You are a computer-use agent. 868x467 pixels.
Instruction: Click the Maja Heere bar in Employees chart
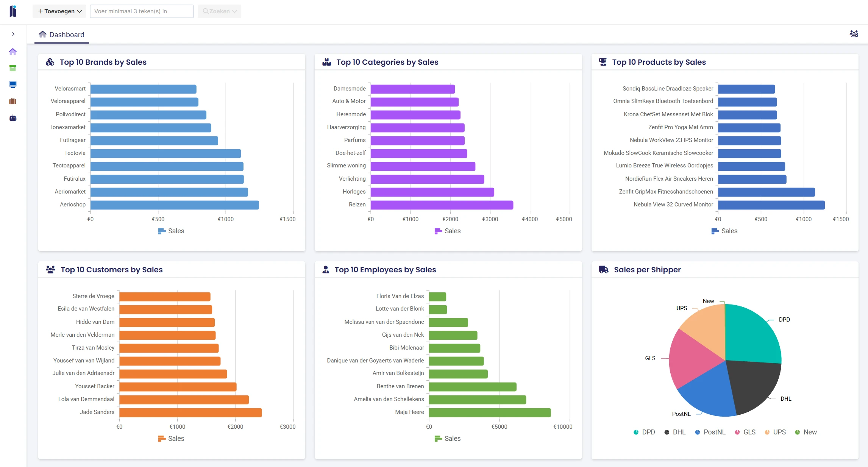490,412
